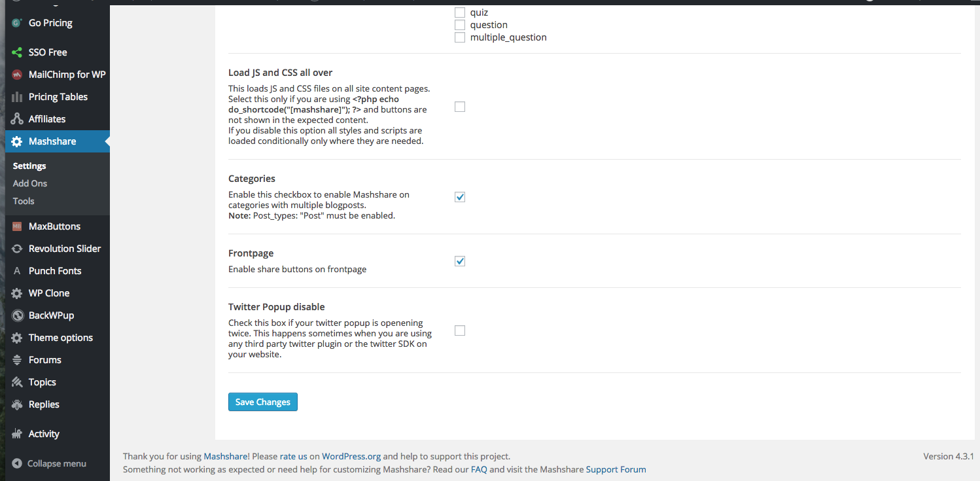Click the rate us link
The height and width of the screenshot is (481, 980).
[x=294, y=456]
